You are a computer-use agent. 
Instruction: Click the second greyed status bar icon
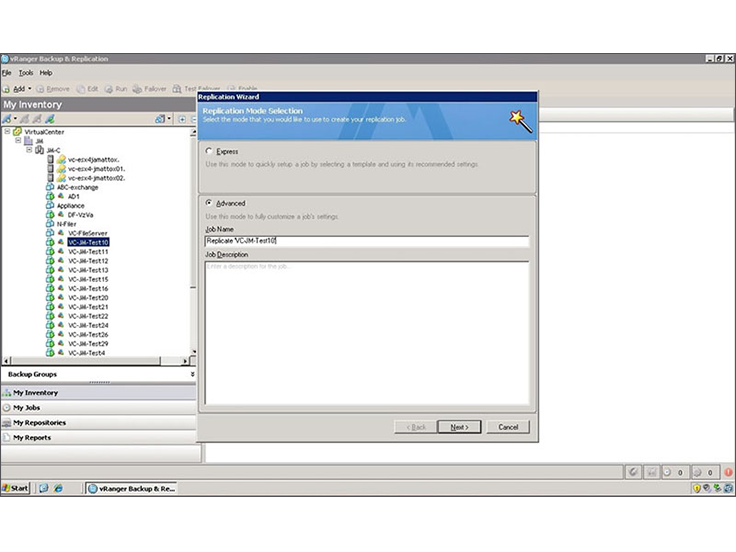[652, 472]
